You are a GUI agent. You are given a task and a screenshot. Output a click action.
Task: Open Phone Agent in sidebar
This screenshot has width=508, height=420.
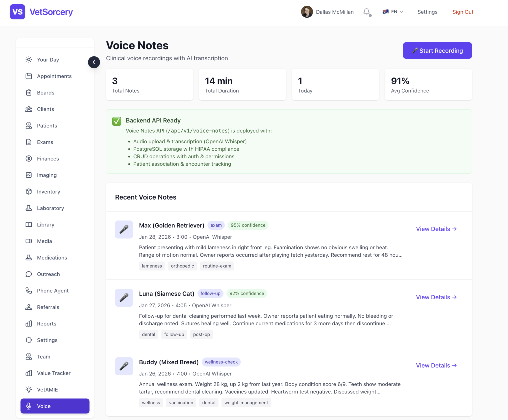[x=52, y=290]
